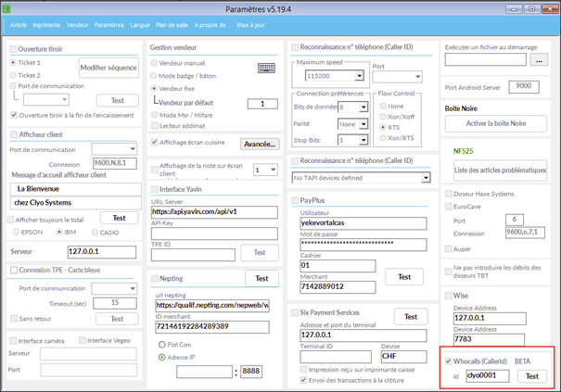The width and height of the screenshot is (561, 392).
Task: Select Xon/Xoff flow control radio button
Action: pos(383,117)
